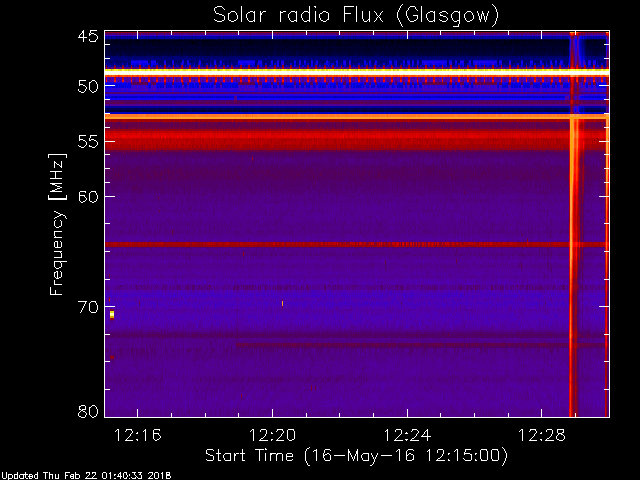
Task: Click the 'Frequency [MHz]' axis label
Action: (x=57, y=224)
